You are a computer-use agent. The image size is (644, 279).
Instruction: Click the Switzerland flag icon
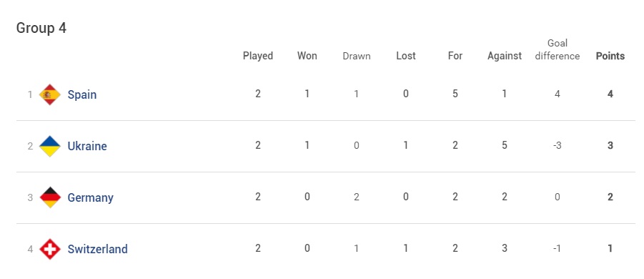pos(50,250)
